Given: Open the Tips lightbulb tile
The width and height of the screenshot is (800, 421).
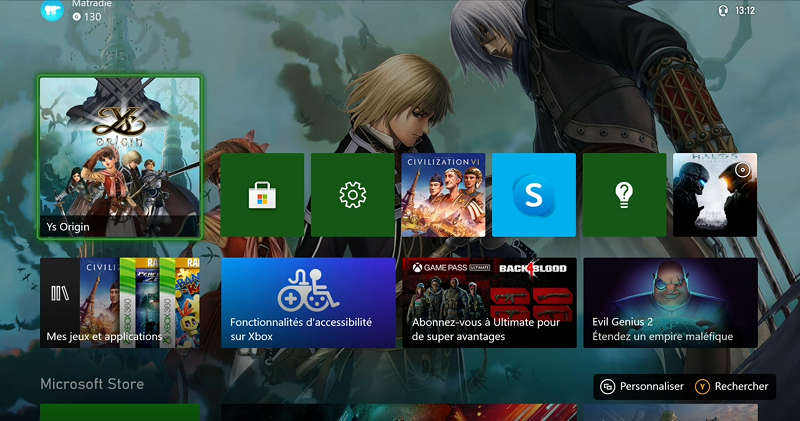Looking at the screenshot, I should 624,195.
